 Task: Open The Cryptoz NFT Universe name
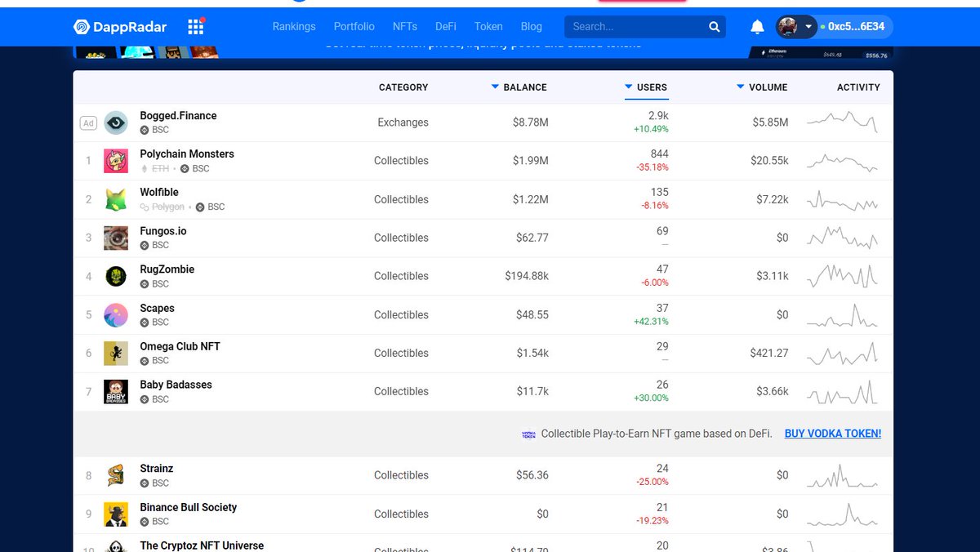pyautogui.click(x=202, y=545)
